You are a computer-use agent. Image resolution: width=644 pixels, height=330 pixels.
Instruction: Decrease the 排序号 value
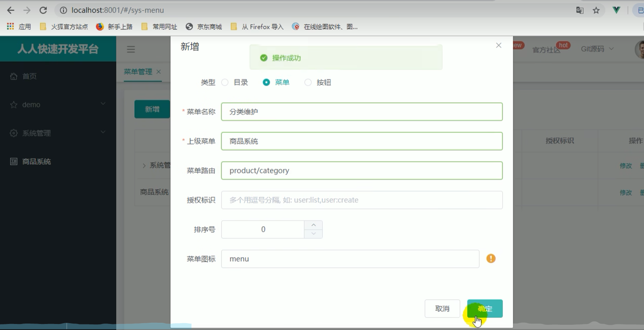[314, 234]
